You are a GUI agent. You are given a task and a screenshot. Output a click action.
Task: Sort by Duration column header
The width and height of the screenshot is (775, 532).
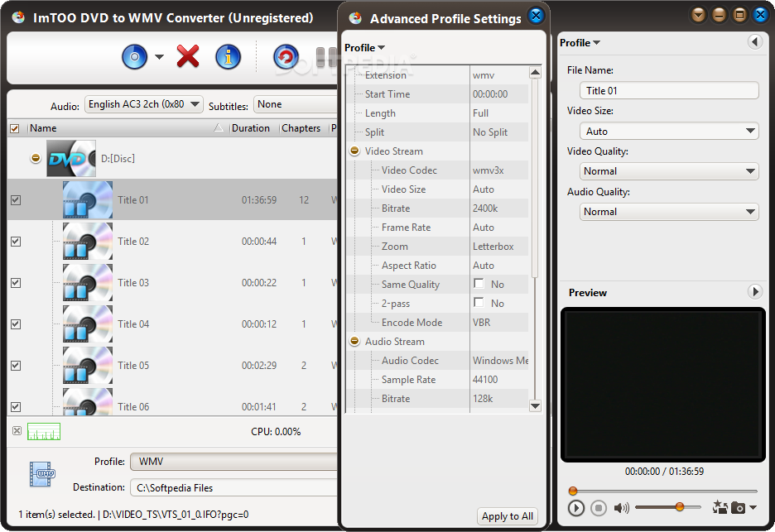251,128
